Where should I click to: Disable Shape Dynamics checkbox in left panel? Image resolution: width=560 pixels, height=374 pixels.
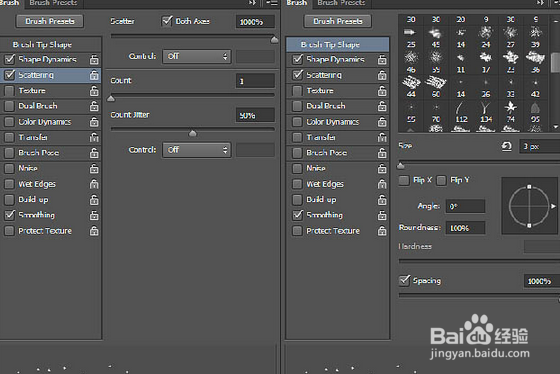coord(10,59)
